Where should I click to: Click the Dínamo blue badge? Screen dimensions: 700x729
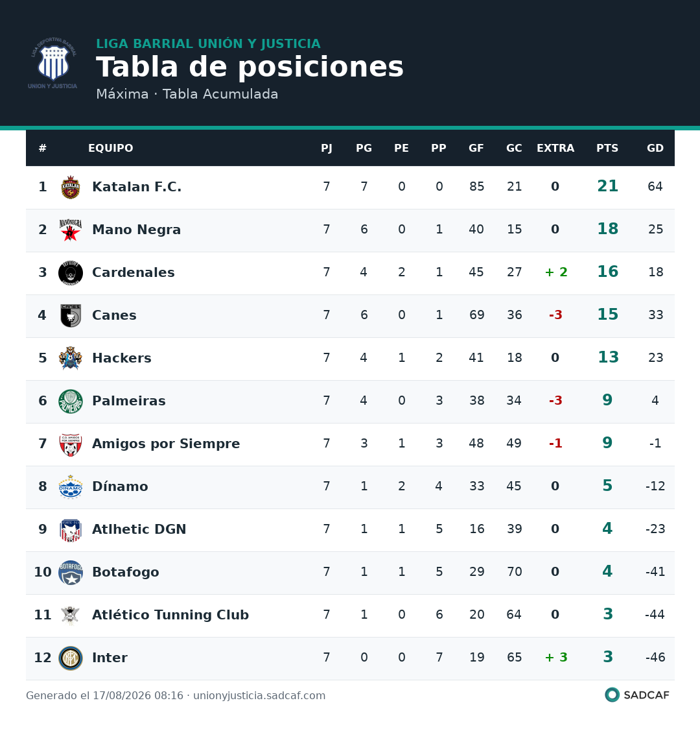click(x=71, y=487)
